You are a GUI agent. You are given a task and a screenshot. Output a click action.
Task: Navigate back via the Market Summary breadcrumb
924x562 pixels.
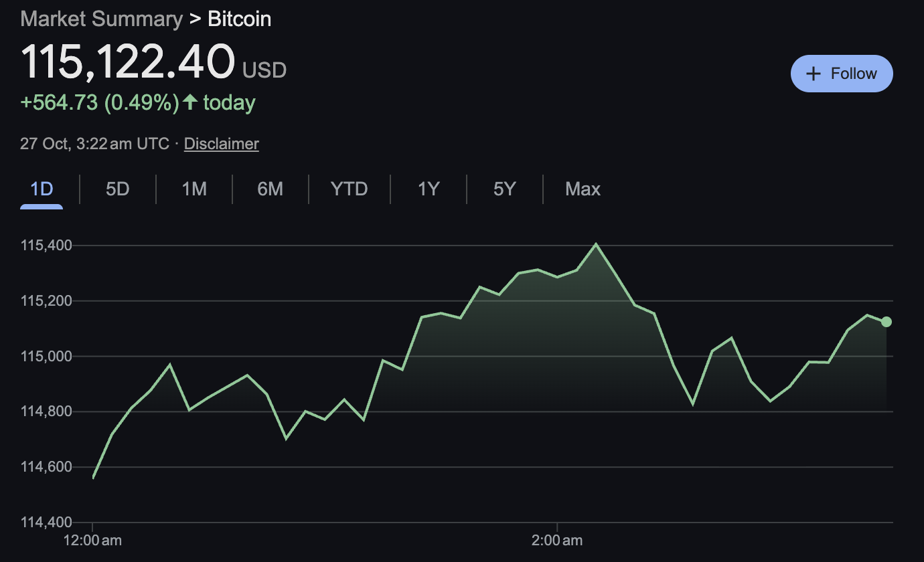100,19
